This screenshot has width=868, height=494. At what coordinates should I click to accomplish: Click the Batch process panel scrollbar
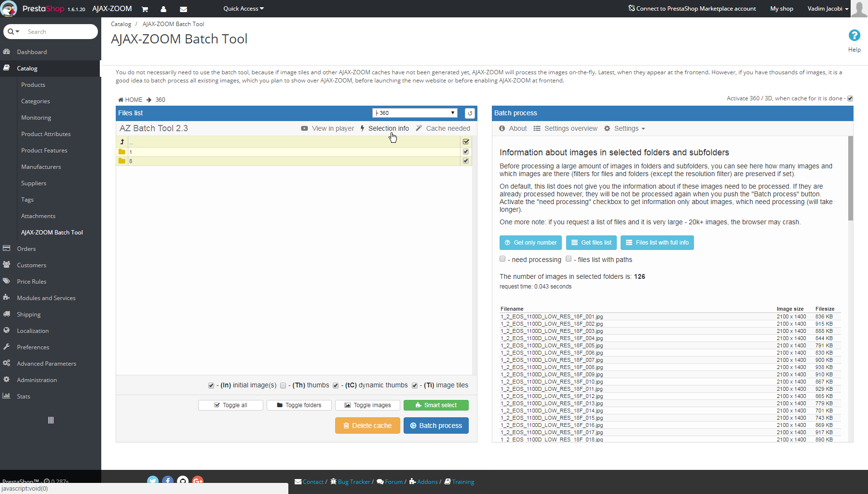pyautogui.click(x=850, y=178)
